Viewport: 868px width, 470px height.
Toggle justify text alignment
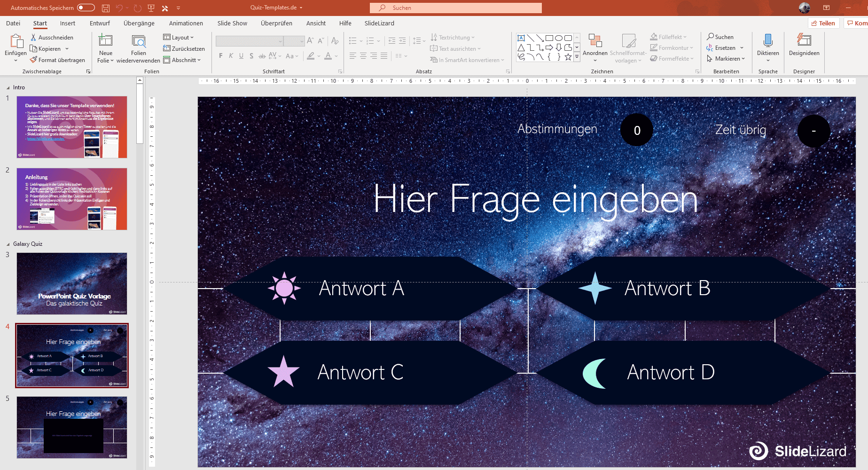(x=384, y=56)
